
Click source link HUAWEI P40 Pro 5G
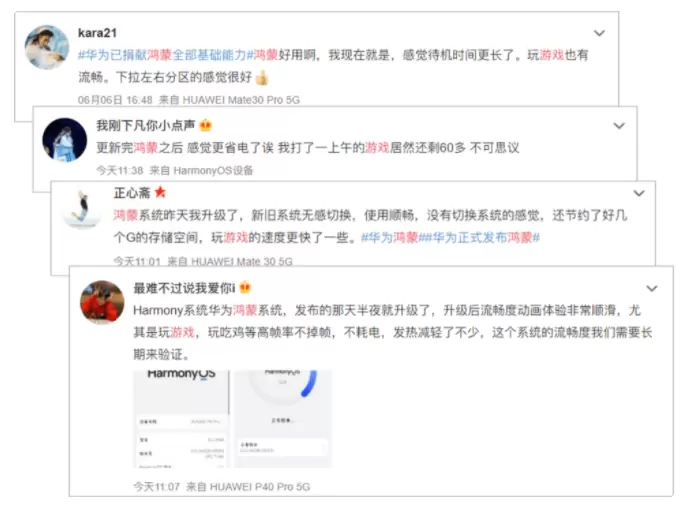point(260,487)
